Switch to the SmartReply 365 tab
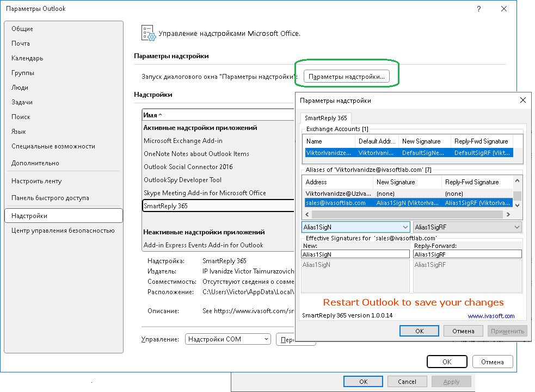The height and width of the screenshot is (392, 535). tap(326, 118)
